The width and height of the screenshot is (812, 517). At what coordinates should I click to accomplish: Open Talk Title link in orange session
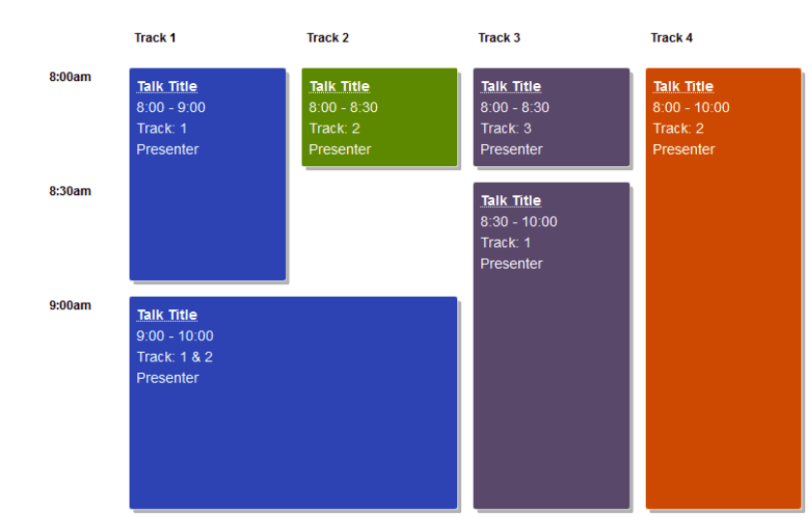pyautogui.click(x=682, y=87)
